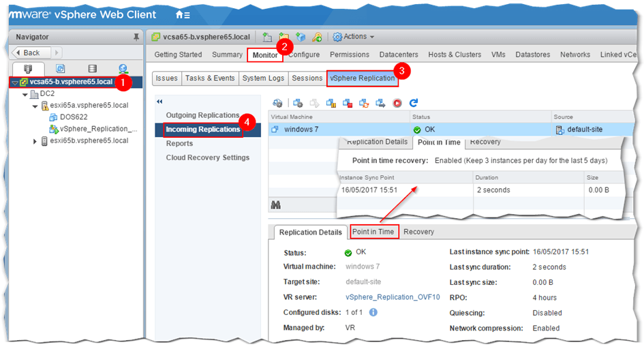Viewport: 644px width, 349px height.
Task: Collapse the esxi65a.vsphere65.local host node
Action: click(35, 106)
